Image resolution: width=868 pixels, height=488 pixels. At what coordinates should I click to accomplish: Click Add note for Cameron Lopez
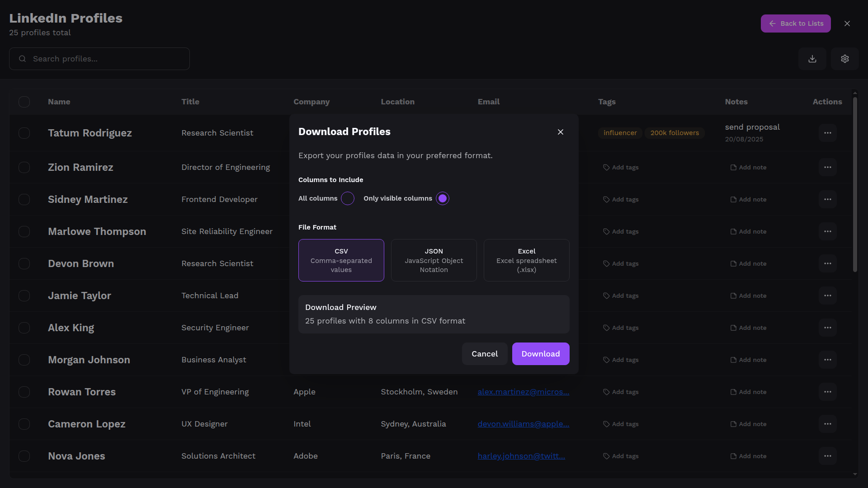click(x=748, y=424)
